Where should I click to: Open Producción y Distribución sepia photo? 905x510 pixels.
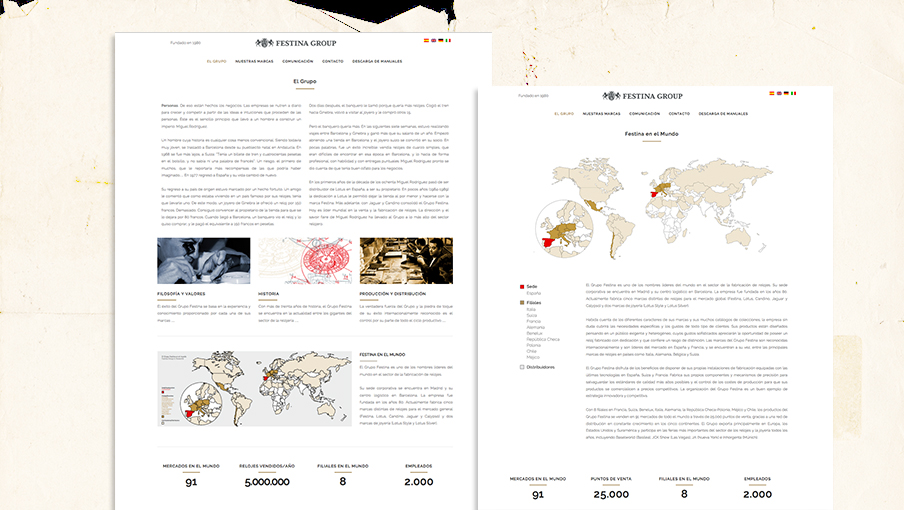406,261
